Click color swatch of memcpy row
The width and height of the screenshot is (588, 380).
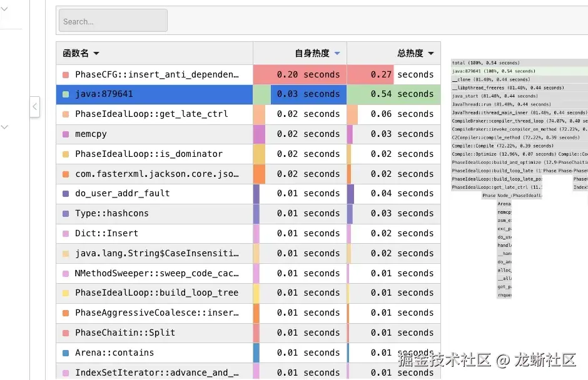point(66,134)
